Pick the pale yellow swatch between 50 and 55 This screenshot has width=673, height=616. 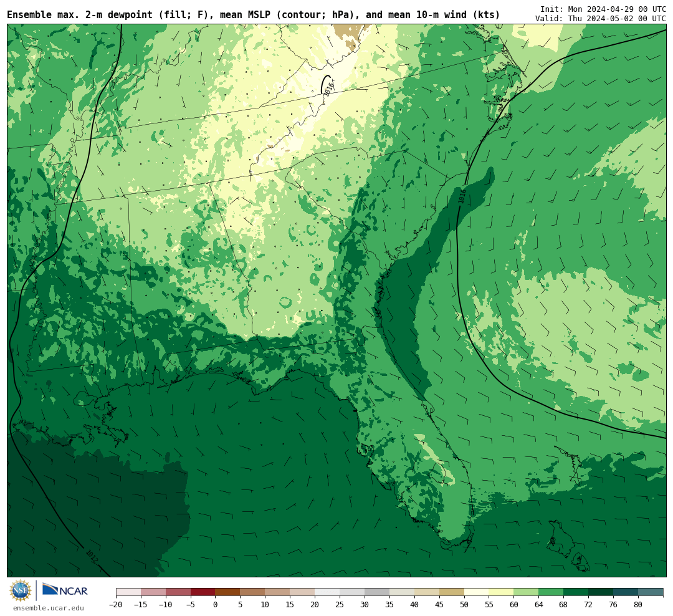tap(477, 592)
